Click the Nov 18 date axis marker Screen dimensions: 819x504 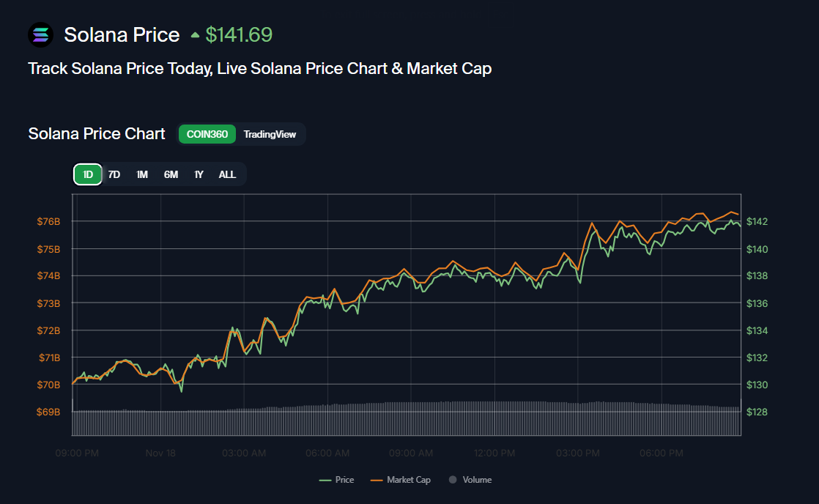[x=160, y=453]
